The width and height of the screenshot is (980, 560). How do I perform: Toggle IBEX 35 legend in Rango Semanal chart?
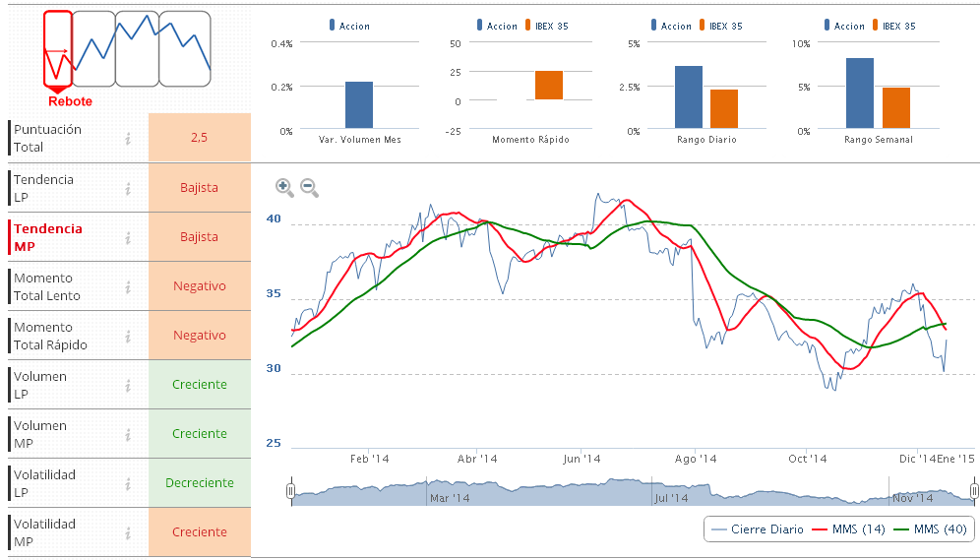(892, 27)
